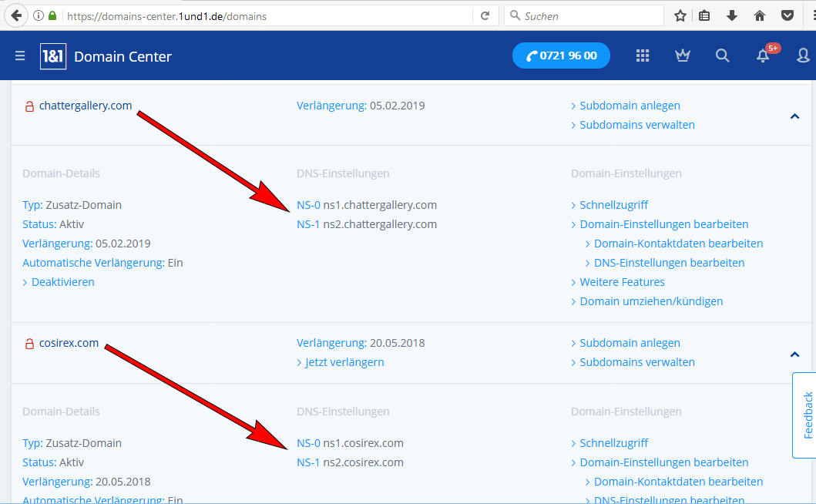This screenshot has height=504, width=816.
Task: Open search via magnifier icon in header
Action: point(722,55)
